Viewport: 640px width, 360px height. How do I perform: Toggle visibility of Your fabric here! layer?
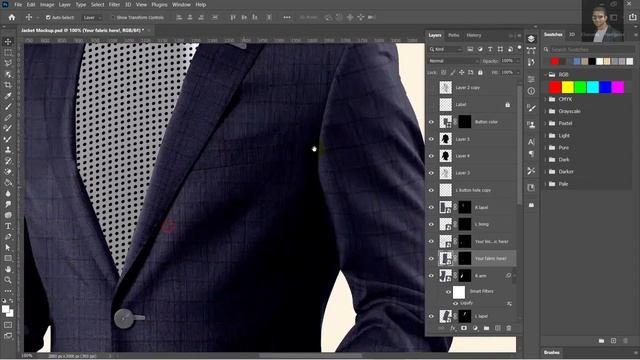click(x=431, y=258)
